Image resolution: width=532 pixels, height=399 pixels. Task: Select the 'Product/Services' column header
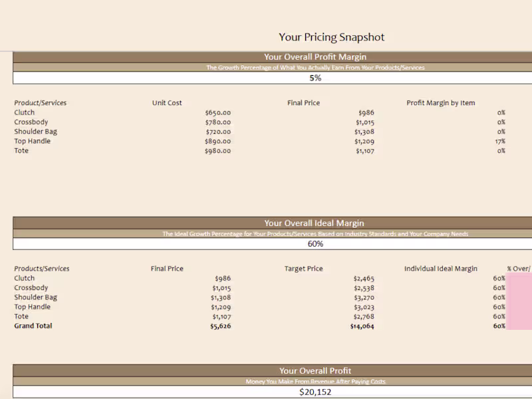41,103
